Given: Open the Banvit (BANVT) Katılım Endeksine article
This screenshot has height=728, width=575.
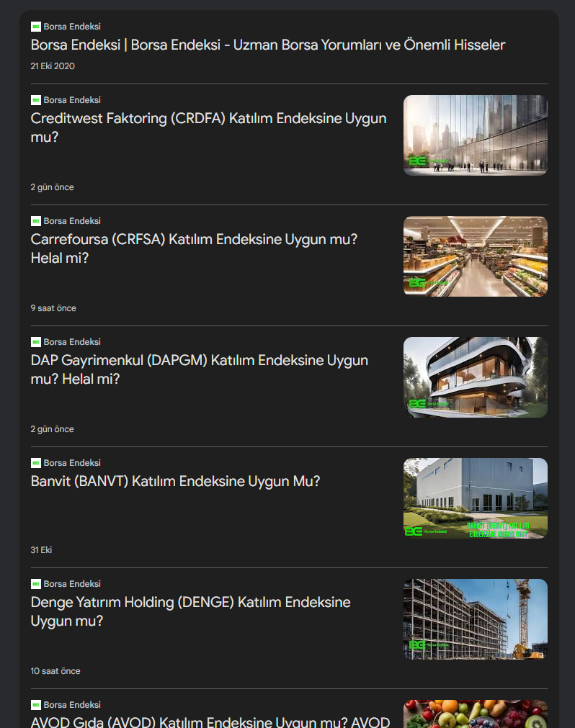Looking at the screenshot, I should [175, 482].
